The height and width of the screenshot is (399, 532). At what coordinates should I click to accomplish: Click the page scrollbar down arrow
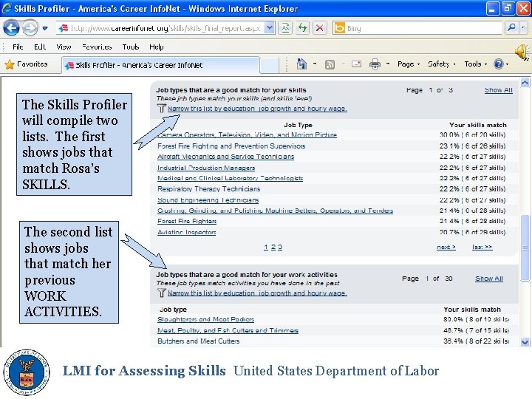click(525, 342)
